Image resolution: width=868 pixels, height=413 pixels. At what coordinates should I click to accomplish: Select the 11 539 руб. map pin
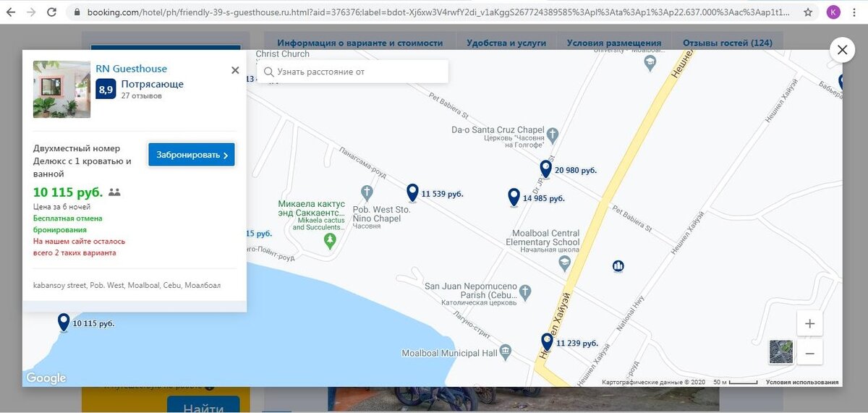point(412,192)
